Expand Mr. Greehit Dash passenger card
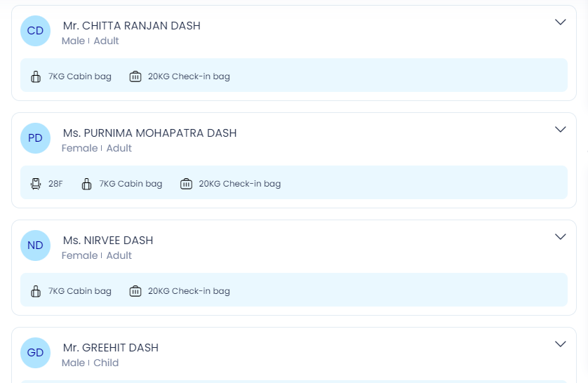This screenshot has height=383, width=588. [x=560, y=344]
